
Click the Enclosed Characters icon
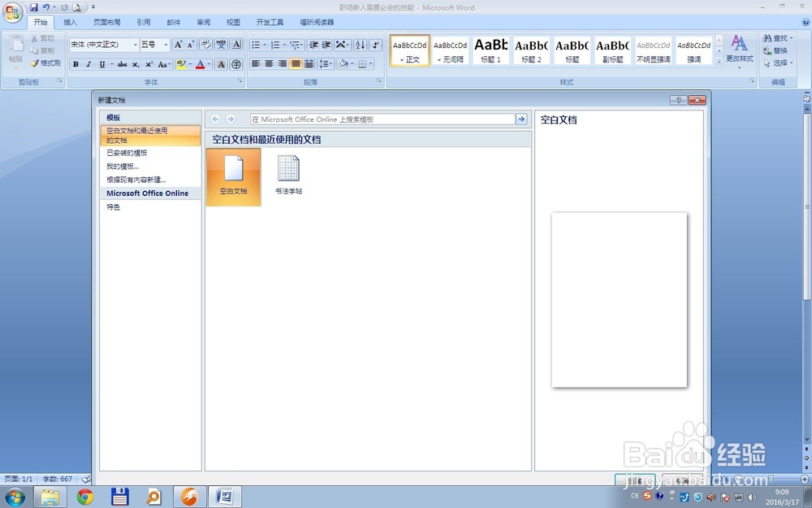pyautogui.click(x=236, y=64)
